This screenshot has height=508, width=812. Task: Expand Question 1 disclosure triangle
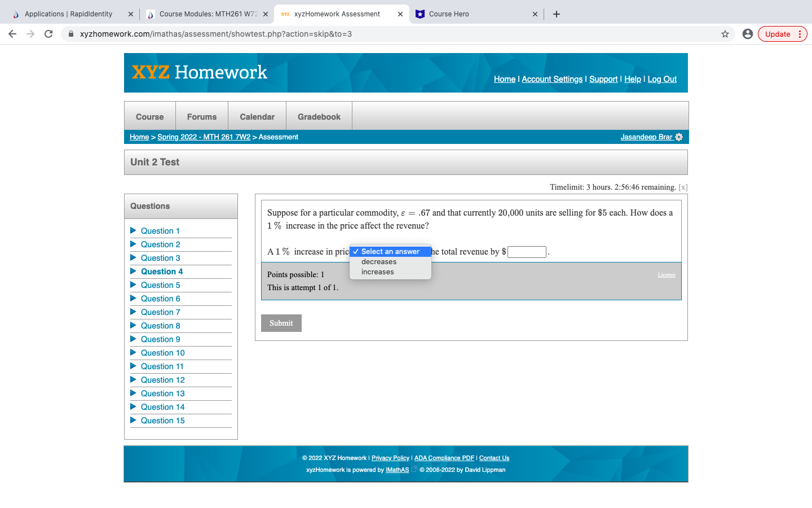coord(133,230)
